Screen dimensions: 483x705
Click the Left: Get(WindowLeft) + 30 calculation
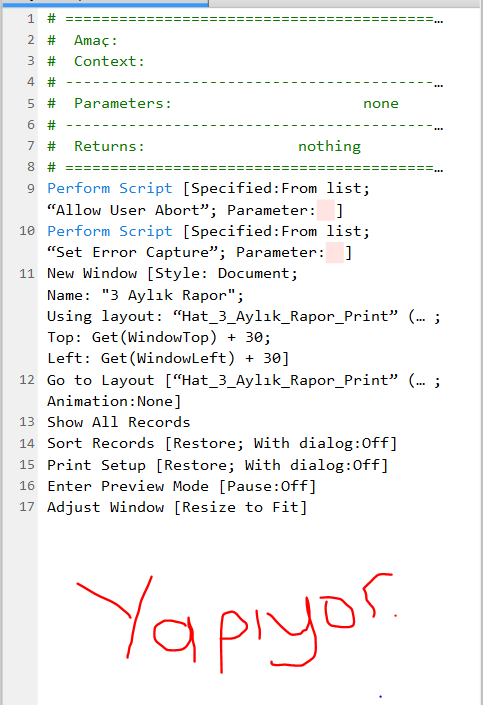(168, 358)
